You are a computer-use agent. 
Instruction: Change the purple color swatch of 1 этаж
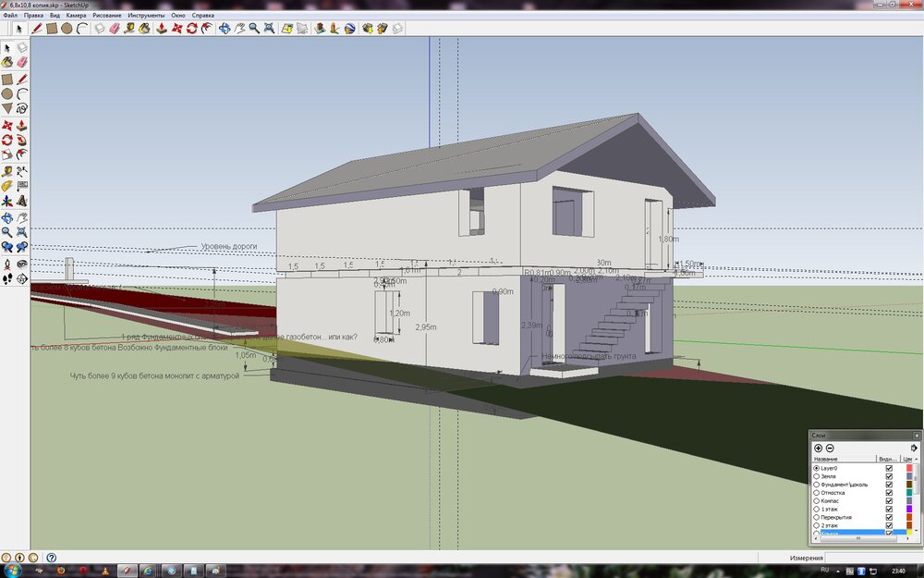click(x=909, y=509)
